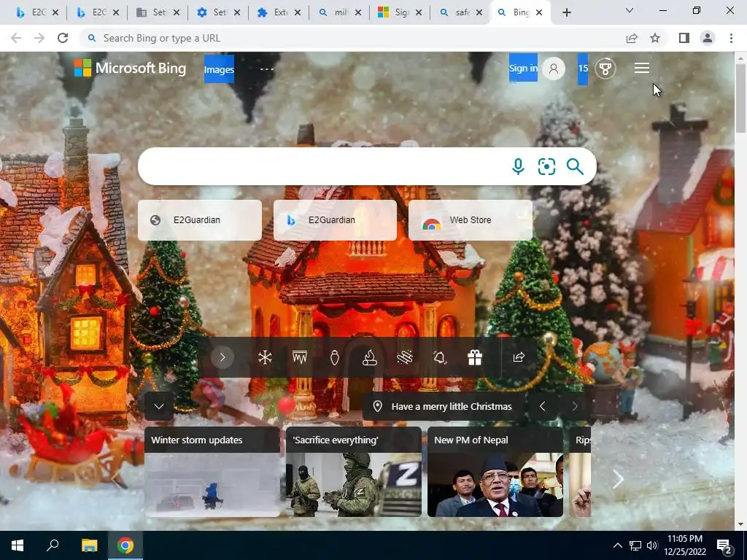Advance news carousel with right arrow
The height and width of the screenshot is (560, 747).
pos(619,479)
